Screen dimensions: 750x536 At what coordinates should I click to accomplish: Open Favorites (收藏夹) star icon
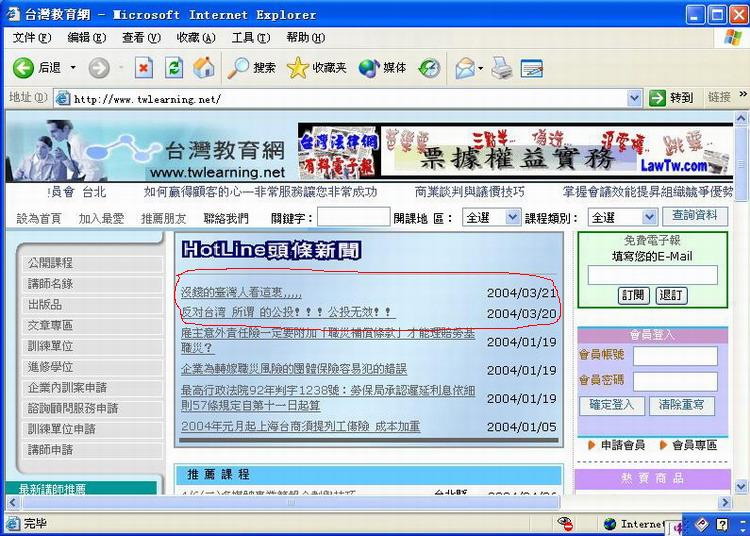coord(317,68)
